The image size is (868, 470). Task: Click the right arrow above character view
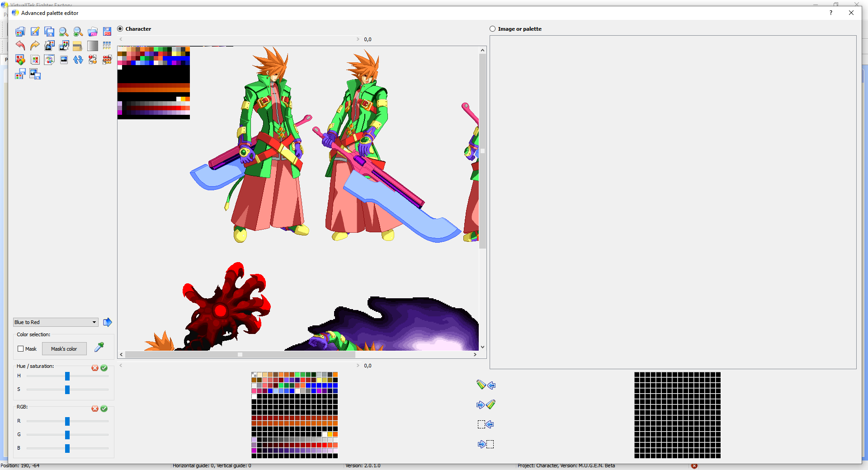[358, 39]
